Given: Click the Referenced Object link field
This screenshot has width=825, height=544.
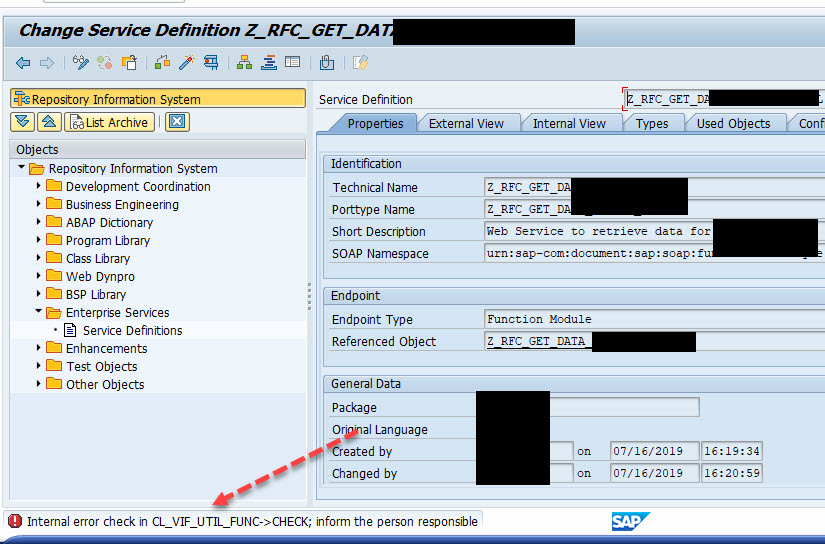Looking at the screenshot, I should coord(654,341).
